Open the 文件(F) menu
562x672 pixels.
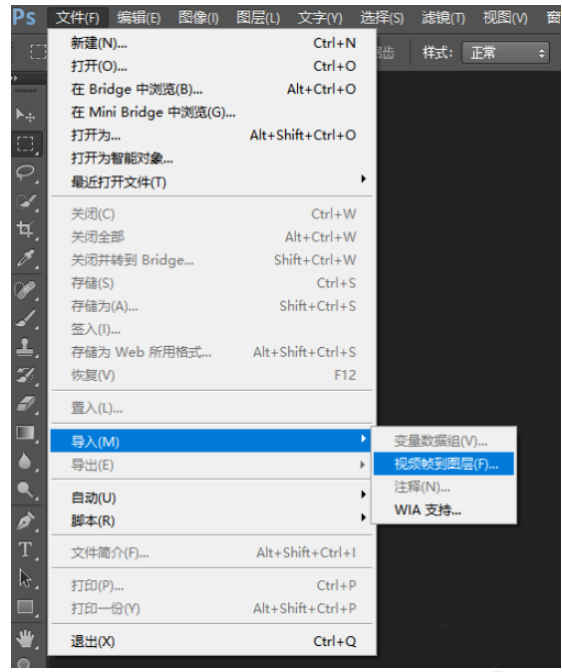click(x=78, y=18)
